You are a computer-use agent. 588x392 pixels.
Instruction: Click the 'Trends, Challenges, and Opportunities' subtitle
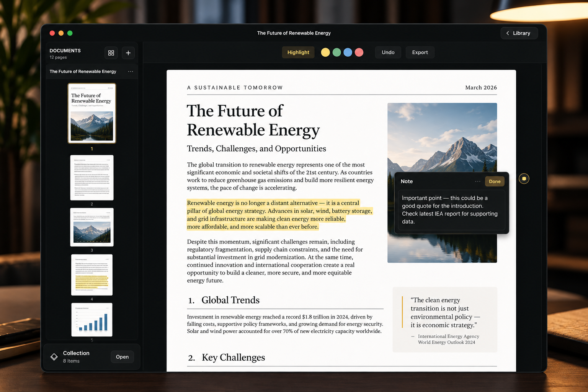coord(256,149)
